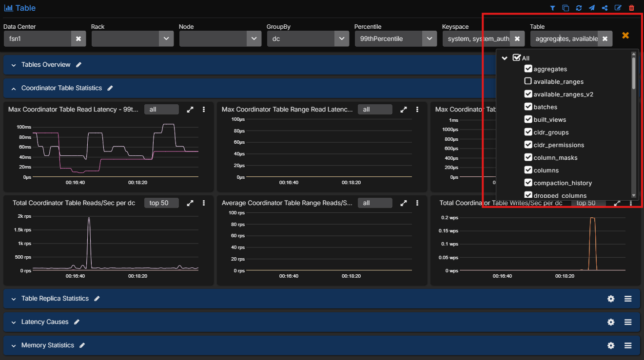This screenshot has width=644, height=360.
Task: Open the GroupBy dropdown
Action: pos(341,38)
